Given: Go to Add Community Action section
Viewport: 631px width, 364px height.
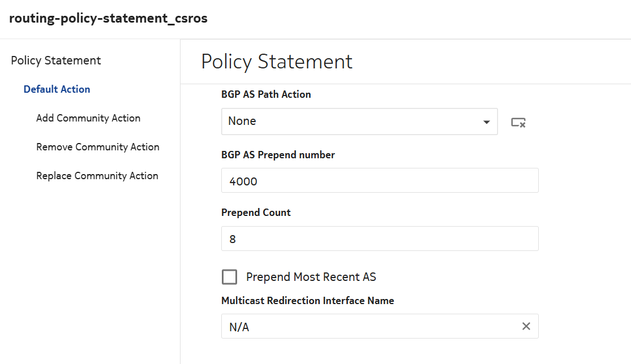Looking at the screenshot, I should tap(88, 118).
